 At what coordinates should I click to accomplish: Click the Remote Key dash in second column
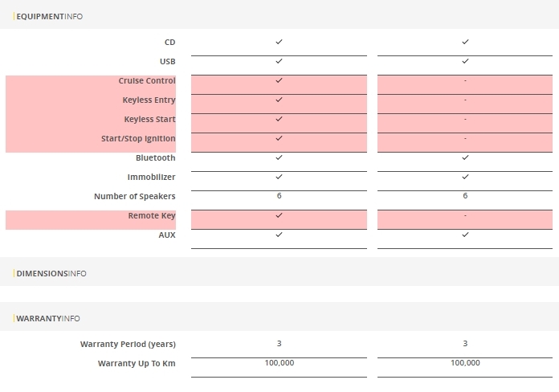[x=465, y=215]
